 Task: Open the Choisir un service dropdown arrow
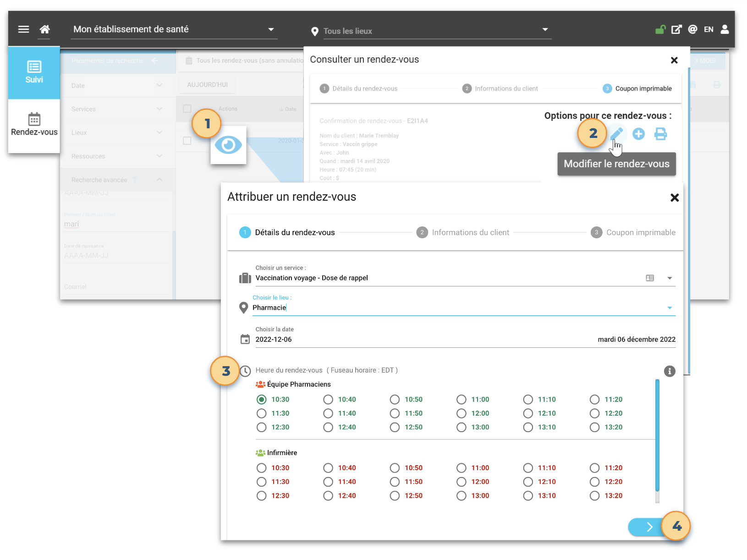click(670, 278)
